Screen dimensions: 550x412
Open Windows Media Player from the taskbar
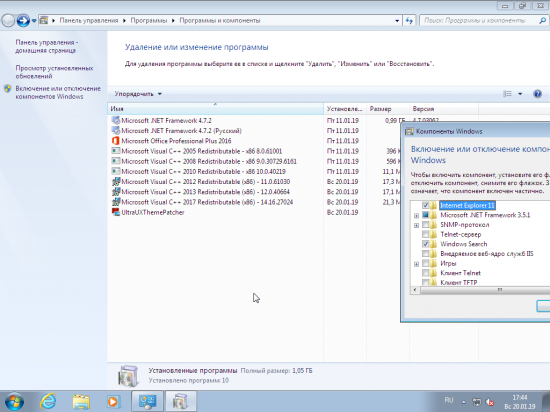pos(113,401)
